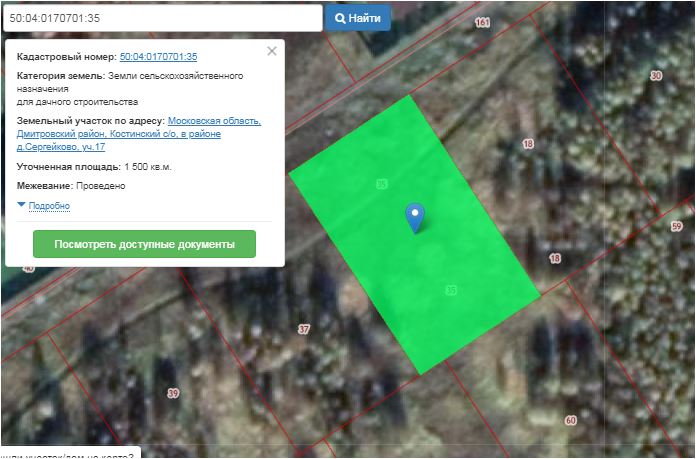Viewport: 696px width, 459px height.
Task: Click parcel label 40 beside popup
Action: (28, 269)
